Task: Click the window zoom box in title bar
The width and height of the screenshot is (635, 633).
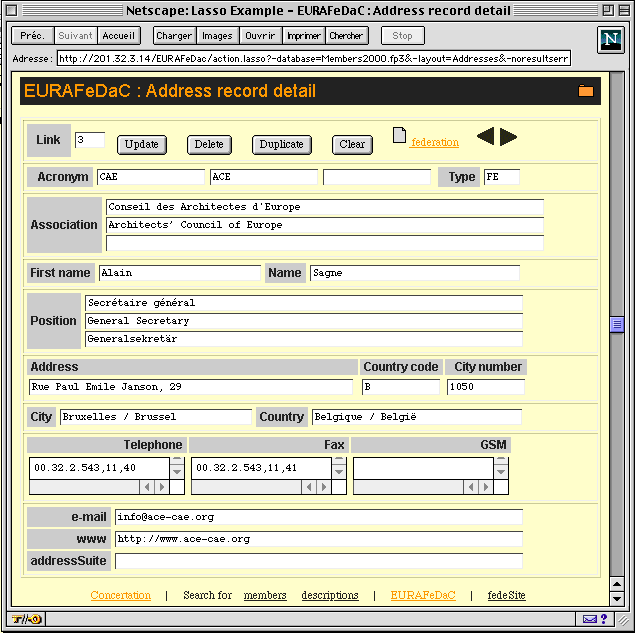Action: click(x=608, y=10)
